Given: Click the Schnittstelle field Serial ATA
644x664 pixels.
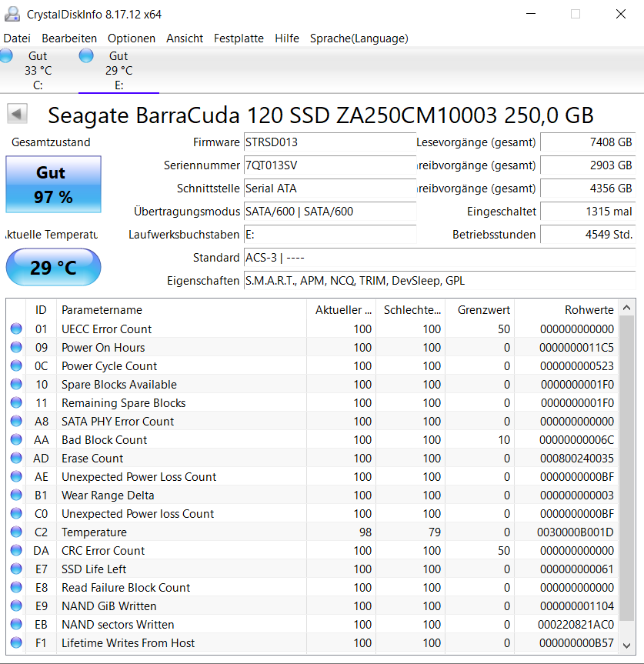Looking at the screenshot, I should tap(330, 189).
